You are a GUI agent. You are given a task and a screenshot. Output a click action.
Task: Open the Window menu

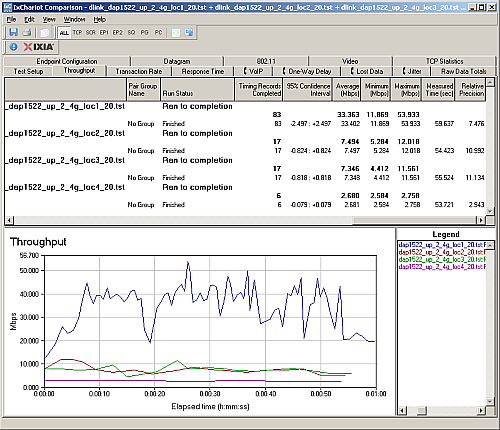coord(74,20)
